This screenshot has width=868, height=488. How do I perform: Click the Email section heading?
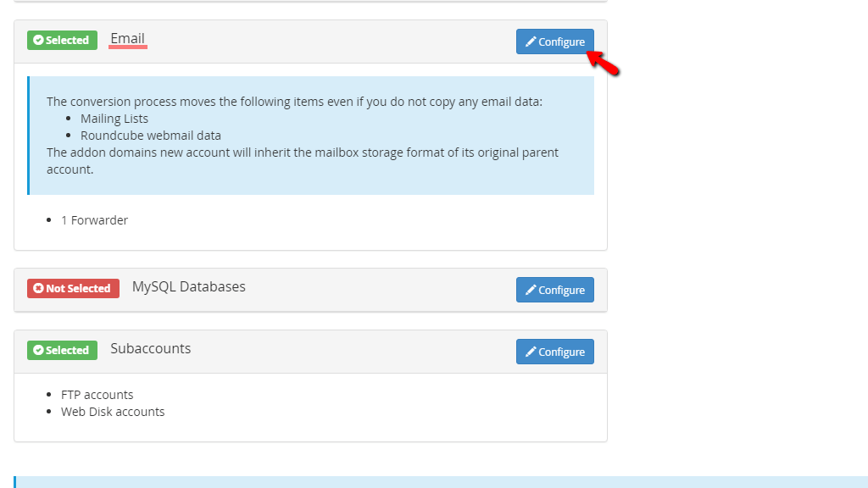point(127,38)
